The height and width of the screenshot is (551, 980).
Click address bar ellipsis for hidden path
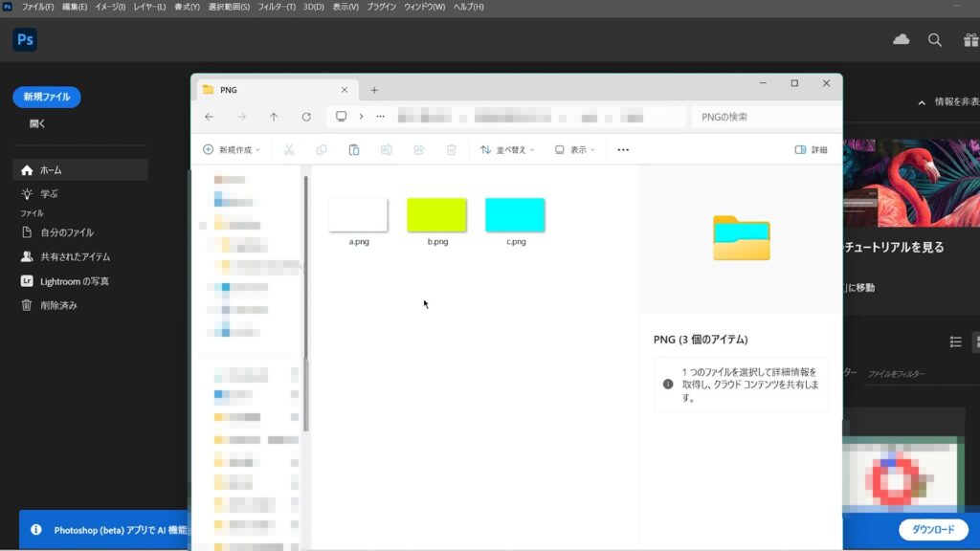(380, 117)
